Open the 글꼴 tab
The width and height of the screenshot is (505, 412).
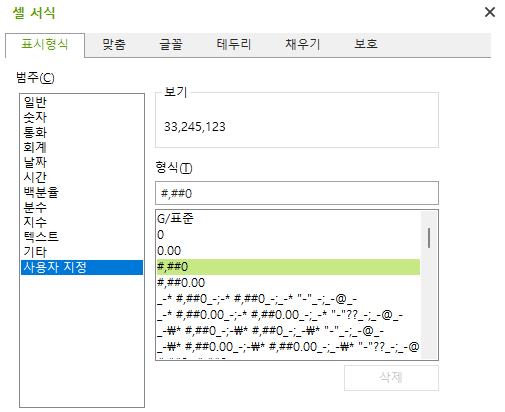pyautogui.click(x=171, y=44)
